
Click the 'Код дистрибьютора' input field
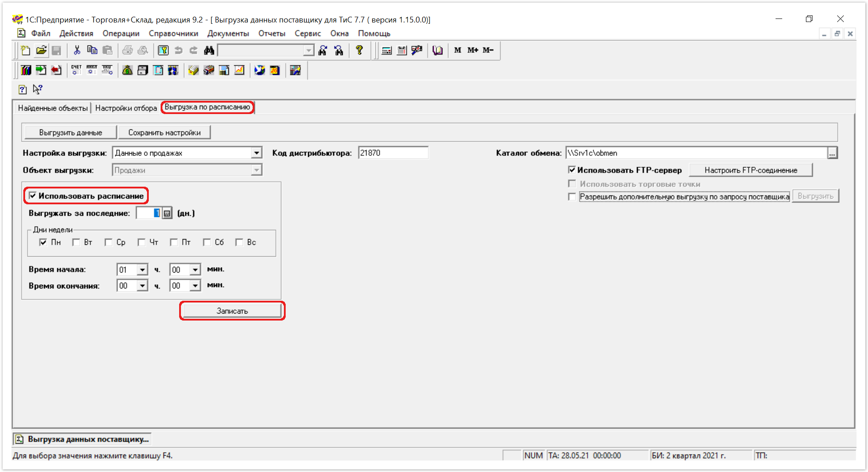393,153
